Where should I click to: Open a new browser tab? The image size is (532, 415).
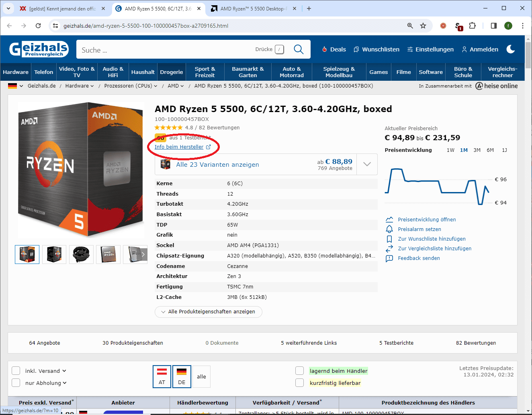(309, 8)
